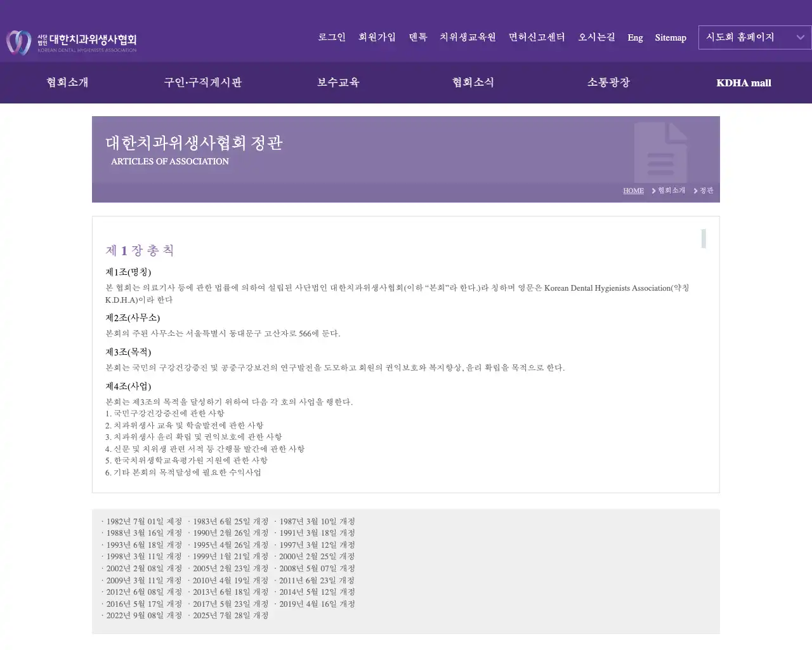The width and height of the screenshot is (812, 650).
Task: Visit the 면허신고센터 page
Action: pyautogui.click(x=536, y=37)
